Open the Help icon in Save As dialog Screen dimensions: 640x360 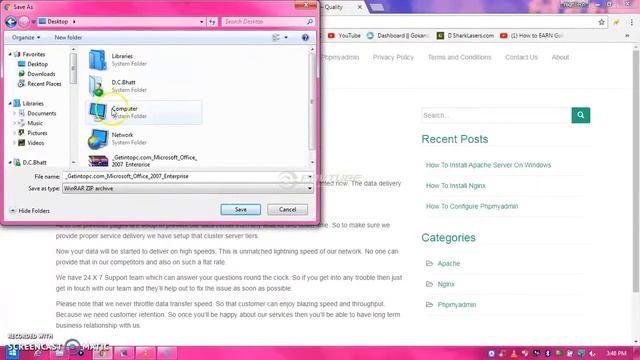click(305, 38)
